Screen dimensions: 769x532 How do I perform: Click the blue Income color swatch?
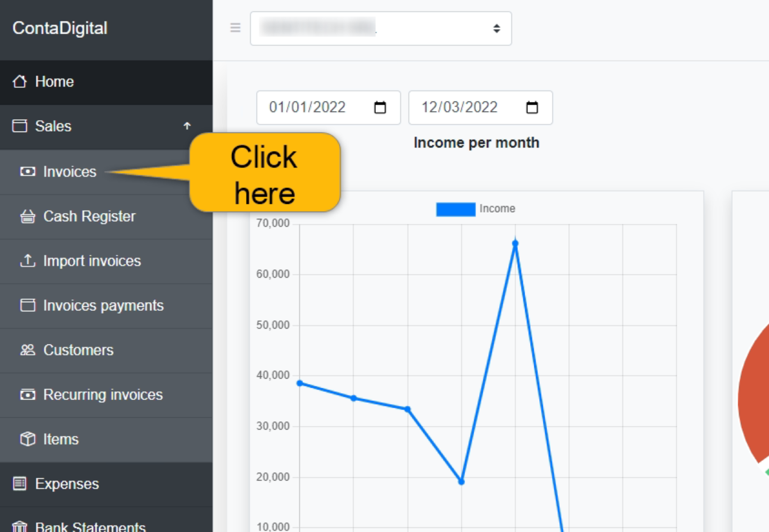(x=455, y=209)
